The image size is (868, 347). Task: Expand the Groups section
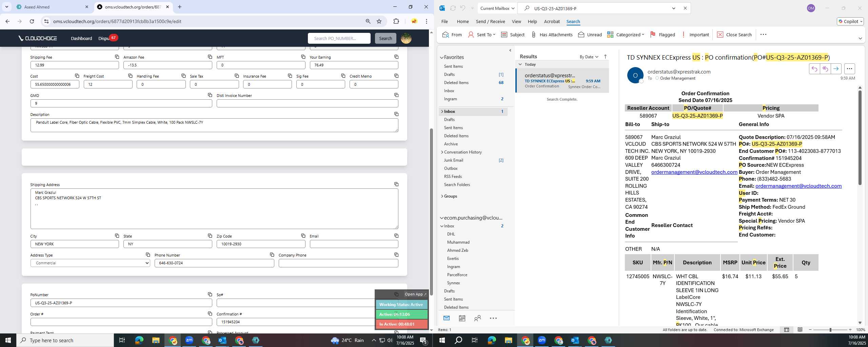click(x=442, y=196)
